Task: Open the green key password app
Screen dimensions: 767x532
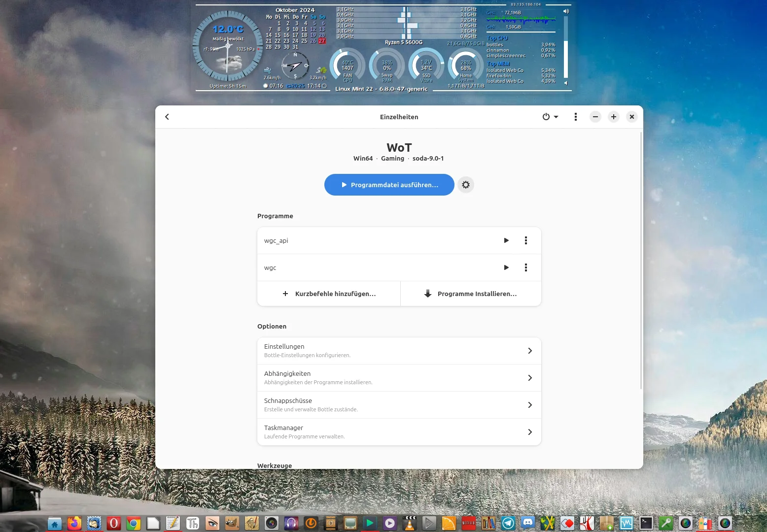Action: coord(666,523)
